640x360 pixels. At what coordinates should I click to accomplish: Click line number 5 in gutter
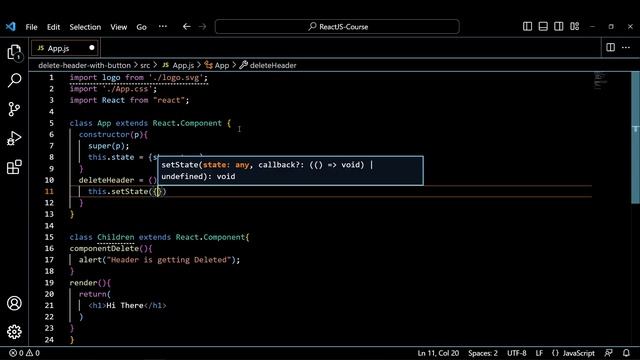pyautogui.click(x=51, y=123)
